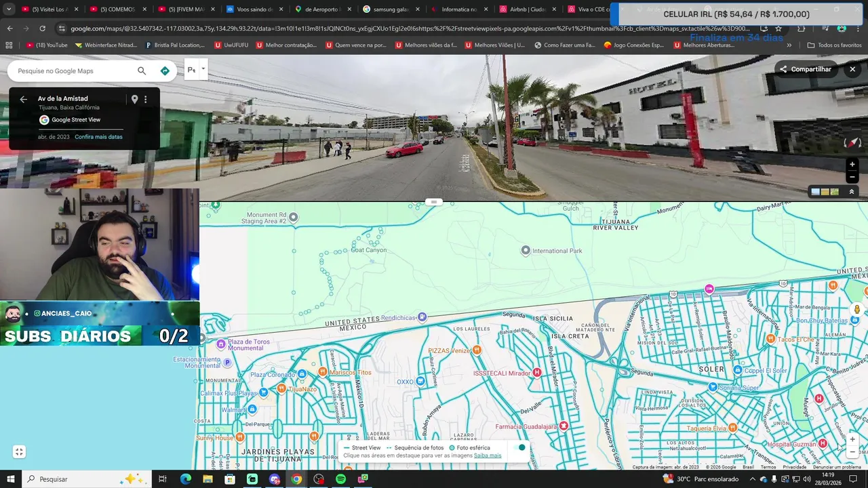The image size is (868, 488).
Task: Click the Rendichicas gas station marker
Action: [422, 317]
